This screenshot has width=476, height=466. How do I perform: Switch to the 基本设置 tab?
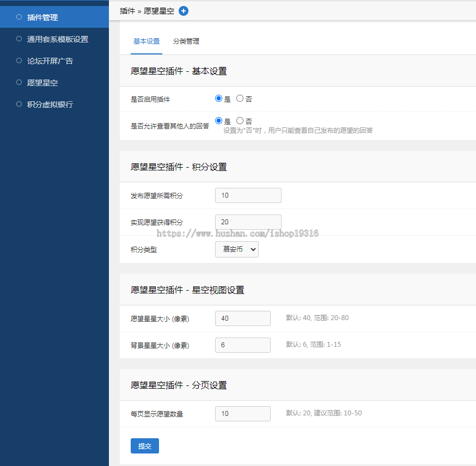(147, 41)
